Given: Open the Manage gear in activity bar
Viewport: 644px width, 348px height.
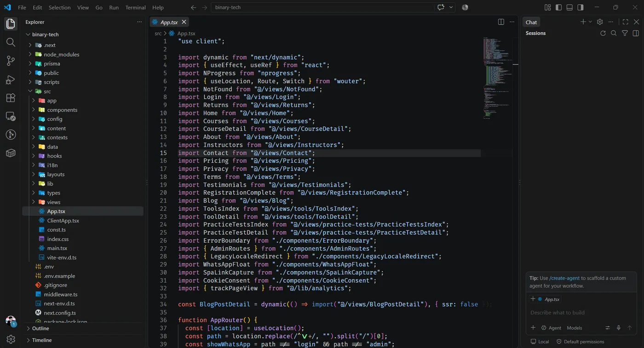Looking at the screenshot, I should point(11,339).
